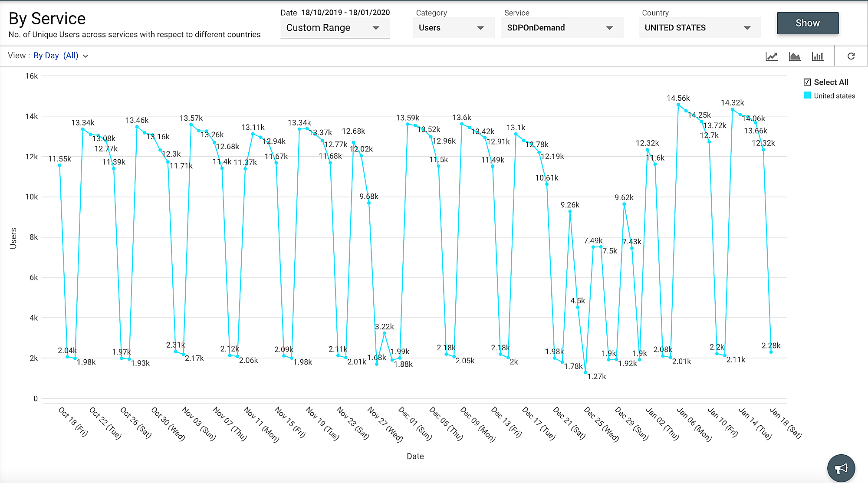The image size is (868, 483).
Task: Click the Show button
Action: 807,23
